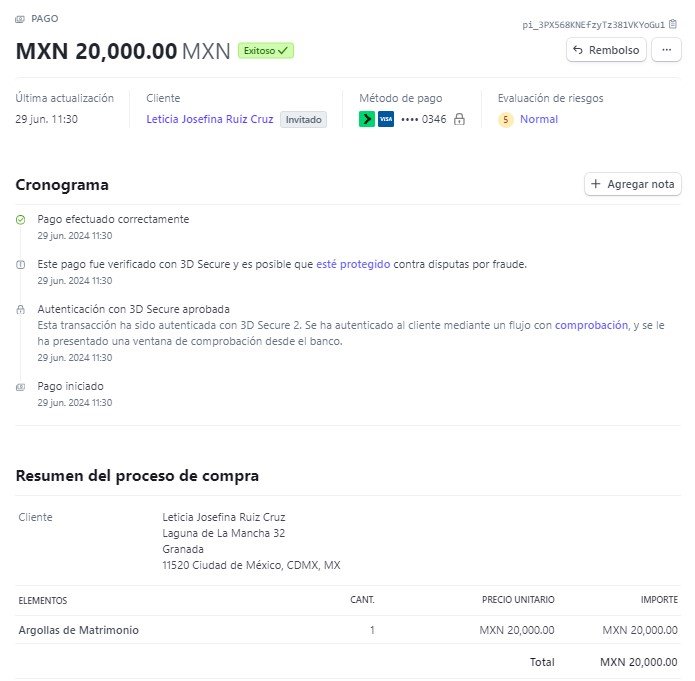This screenshot has width=695, height=681.
Task: Click the Exitoso status badge
Action: pyautogui.click(x=266, y=51)
